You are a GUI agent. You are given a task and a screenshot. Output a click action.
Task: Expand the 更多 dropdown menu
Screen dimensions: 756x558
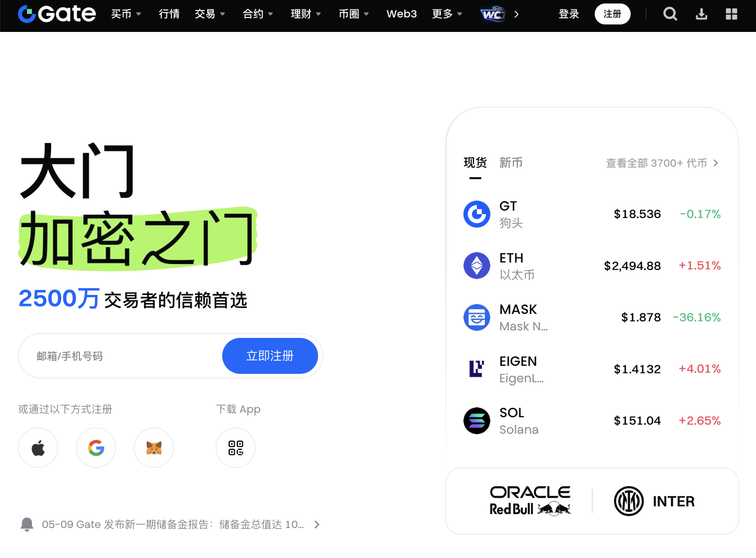point(447,14)
